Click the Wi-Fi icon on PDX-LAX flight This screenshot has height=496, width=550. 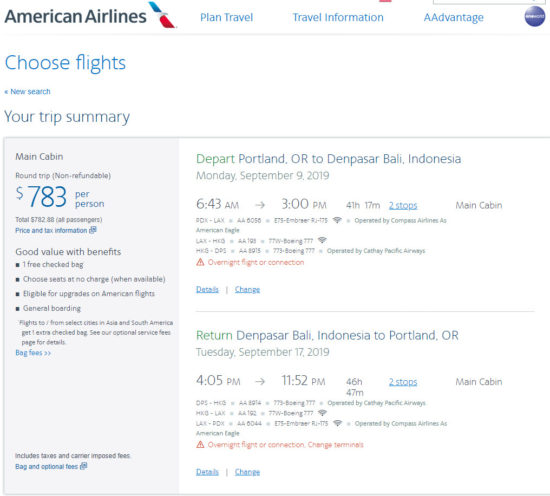[x=337, y=220]
